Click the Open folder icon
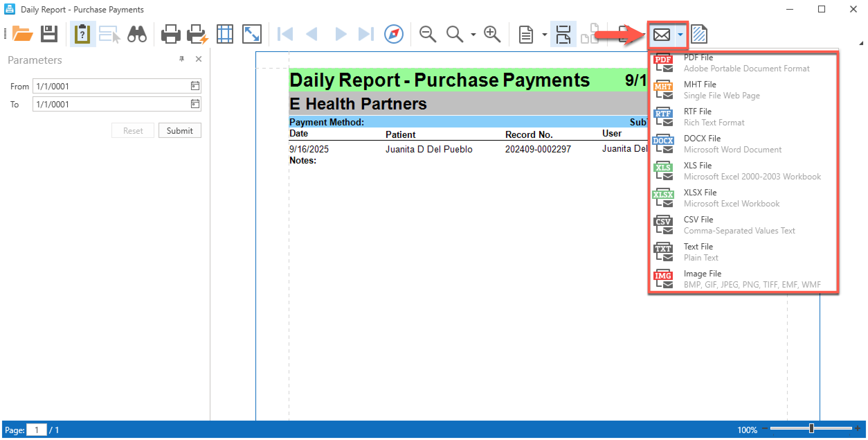Image resolution: width=868 pixels, height=440 pixels. point(22,34)
